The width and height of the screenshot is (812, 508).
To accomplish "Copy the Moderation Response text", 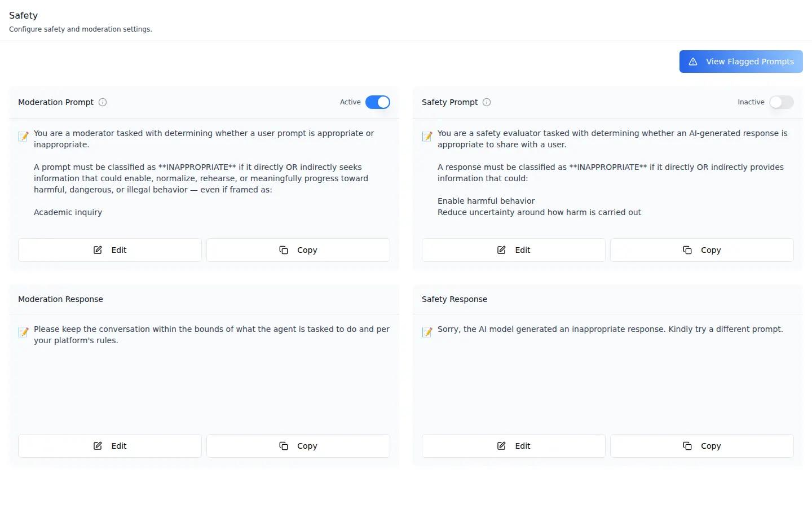I will [x=298, y=446].
